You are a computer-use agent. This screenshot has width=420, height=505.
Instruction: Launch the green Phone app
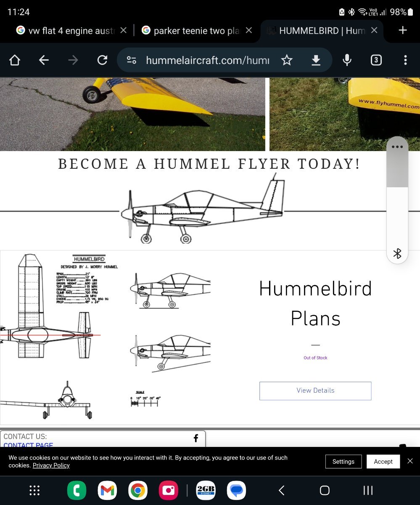click(77, 490)
